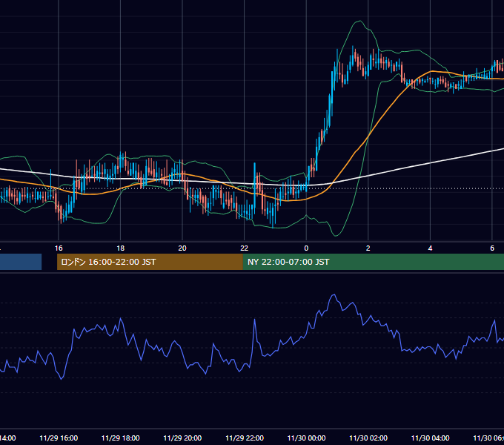Click the 18 hour label on the chart axis
Image resolution: width=504 pixels, height=445 pixels.
[121, 248]
